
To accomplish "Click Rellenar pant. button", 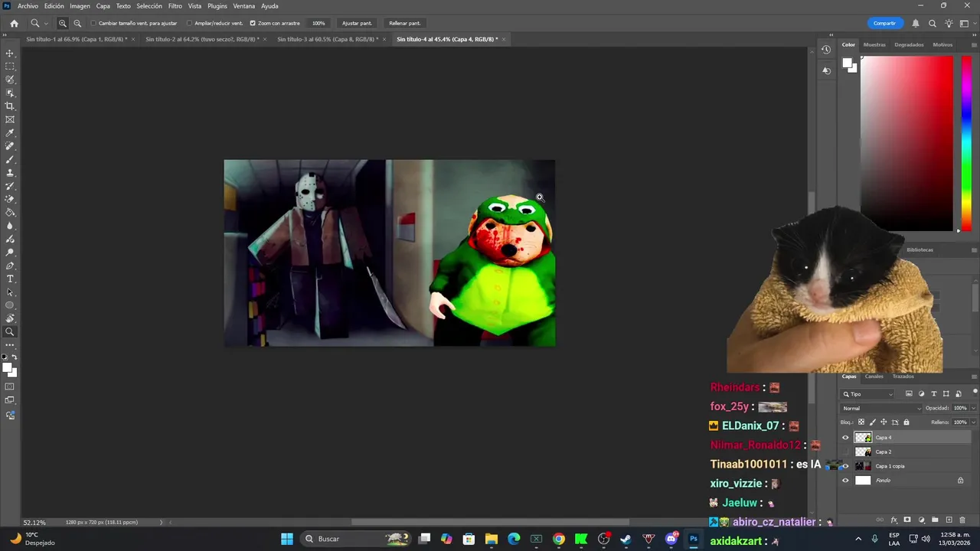I will pos(404,23).
